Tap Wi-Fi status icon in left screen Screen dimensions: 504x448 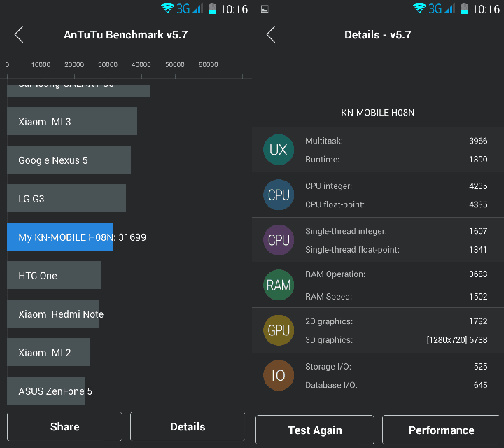(x=167, y=8)
